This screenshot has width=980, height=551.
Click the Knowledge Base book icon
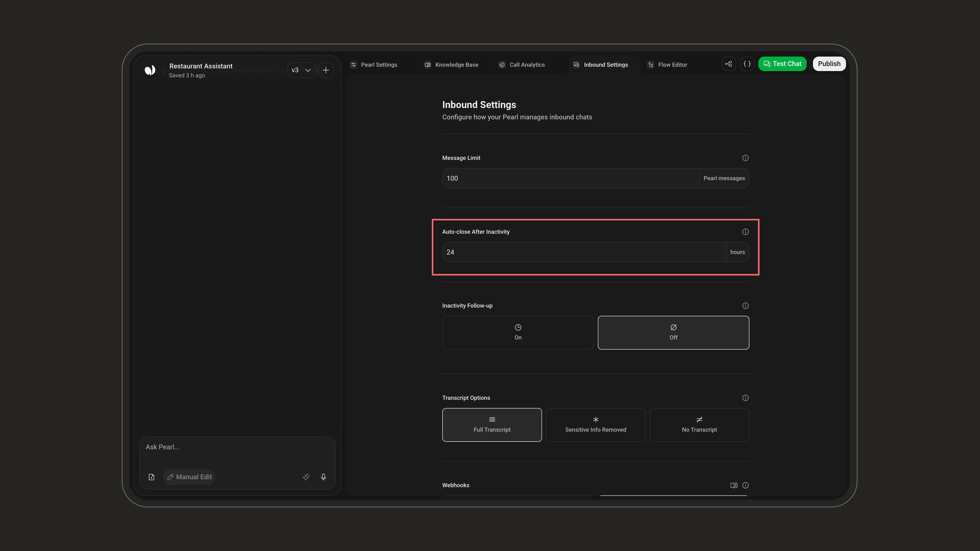click(x=428, y=65)
